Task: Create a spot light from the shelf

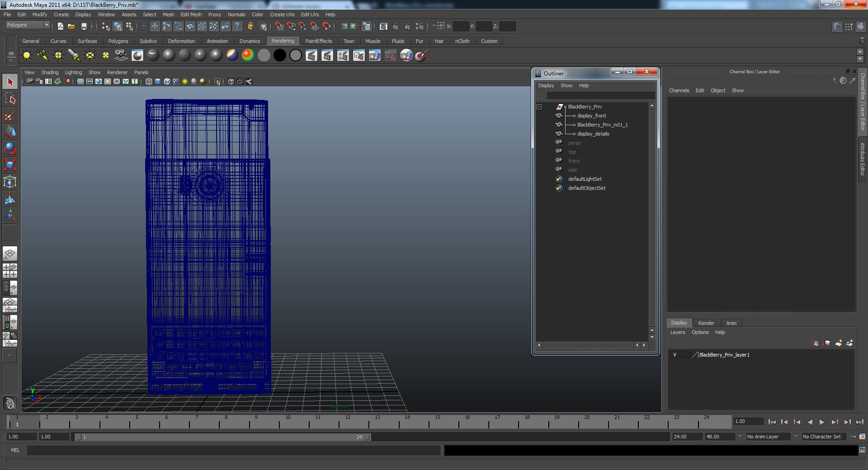Action: pyautogui.click(x=74, y=55)
